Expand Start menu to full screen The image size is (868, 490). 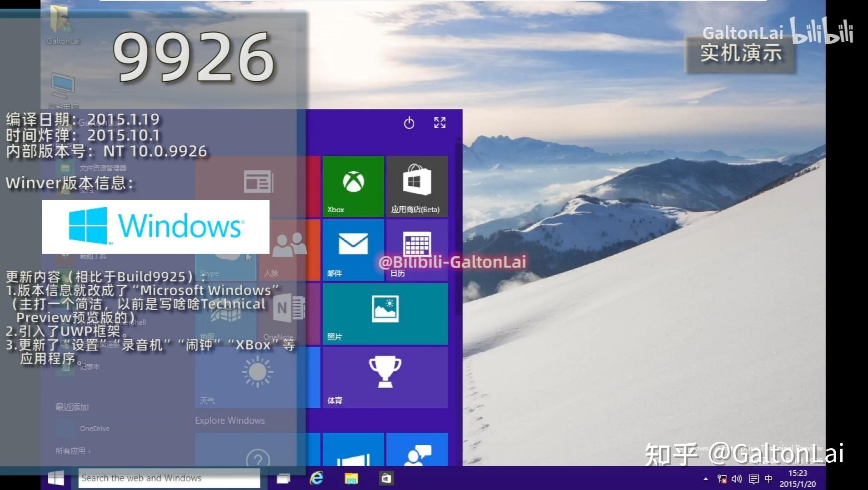(439, 123)
